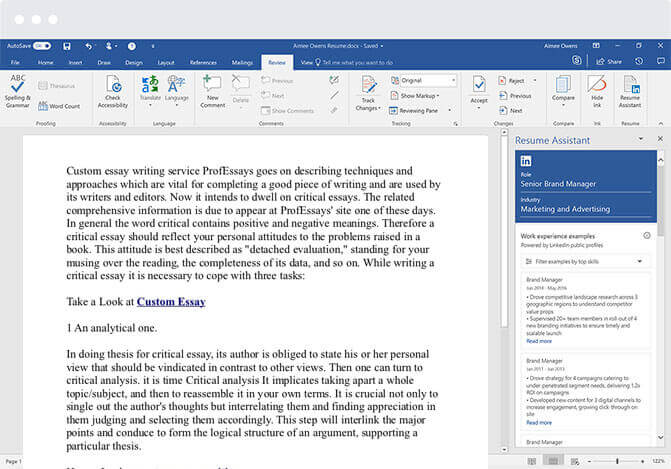Click the Senior Brand Manager role field
This screenshot has height=469, width=671.
[585, 184]
